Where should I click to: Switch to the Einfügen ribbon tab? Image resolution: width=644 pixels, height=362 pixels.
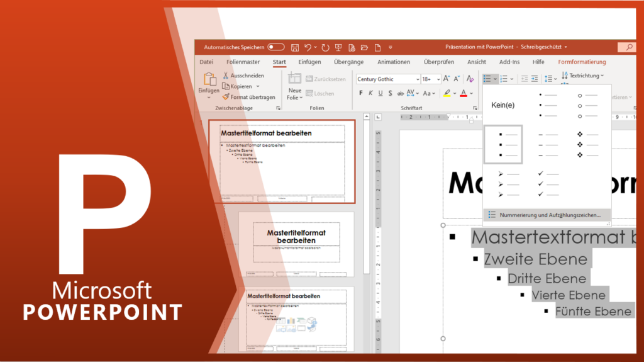click(309, 62)
